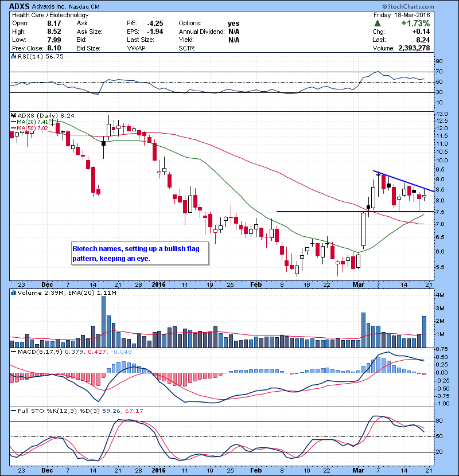Click the 4M label on the volume axis

pos(440,295)
